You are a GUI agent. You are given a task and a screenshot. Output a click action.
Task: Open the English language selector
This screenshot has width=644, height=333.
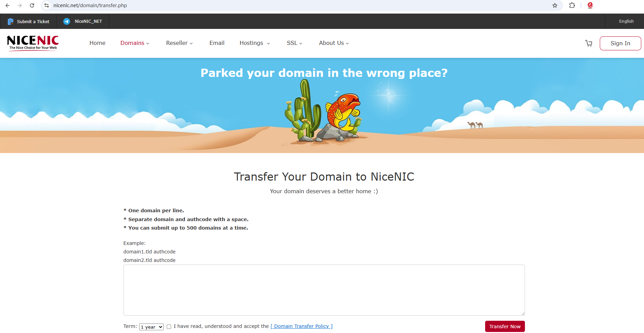tap(626, 21)
